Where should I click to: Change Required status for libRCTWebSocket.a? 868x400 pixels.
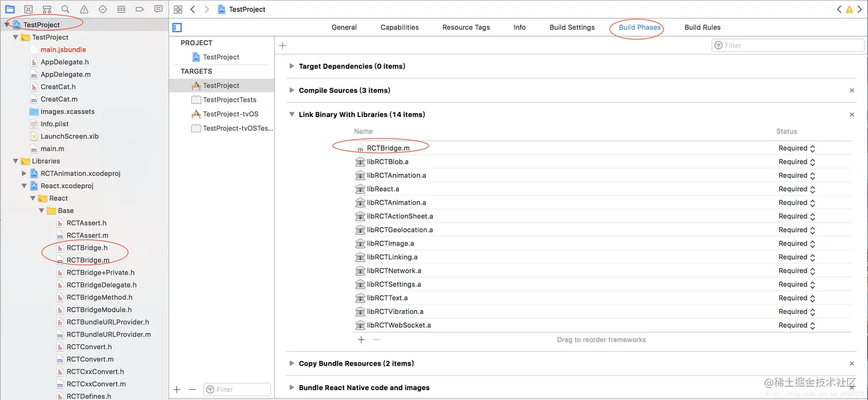(797, 325)
